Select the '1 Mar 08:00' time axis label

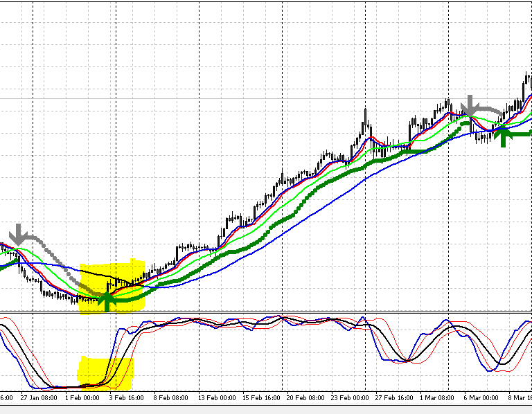coord(436,397)
